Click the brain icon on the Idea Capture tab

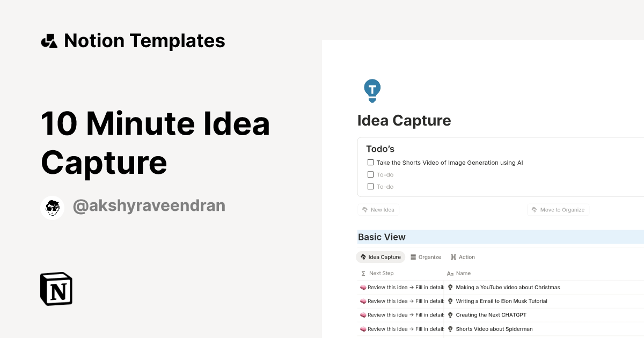pyautogui.click(x=363, y=257)
